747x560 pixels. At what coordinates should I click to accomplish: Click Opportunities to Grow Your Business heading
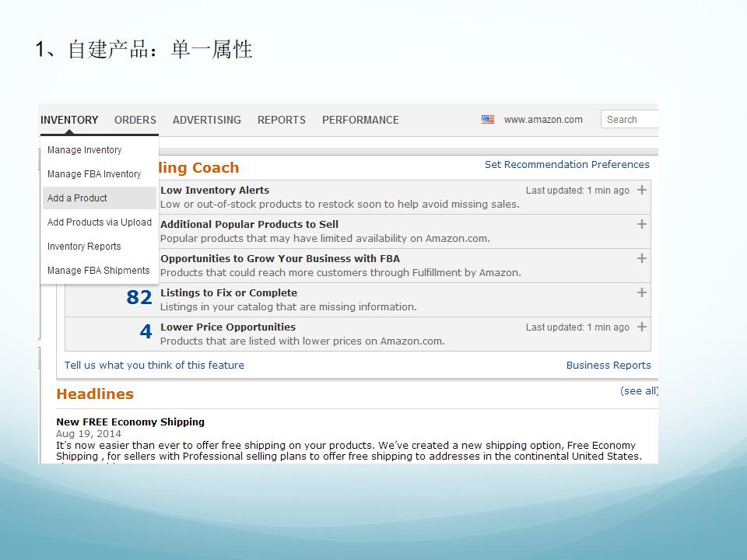[x=280, y=258]
